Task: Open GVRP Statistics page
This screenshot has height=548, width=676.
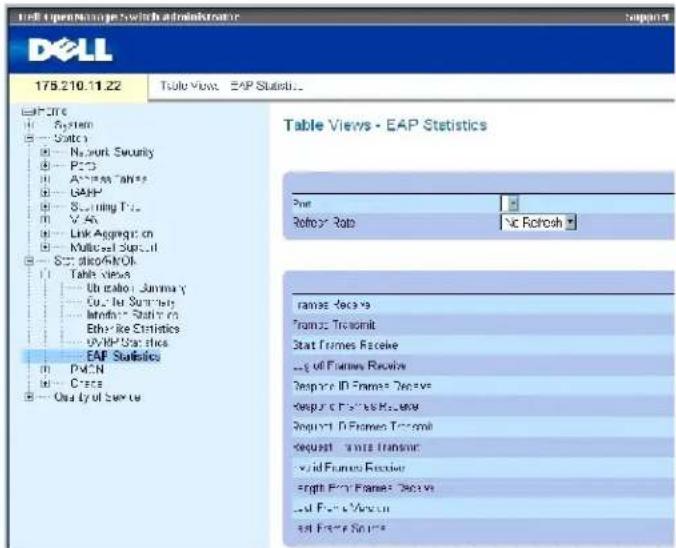Action: click(x=127, y=343)
